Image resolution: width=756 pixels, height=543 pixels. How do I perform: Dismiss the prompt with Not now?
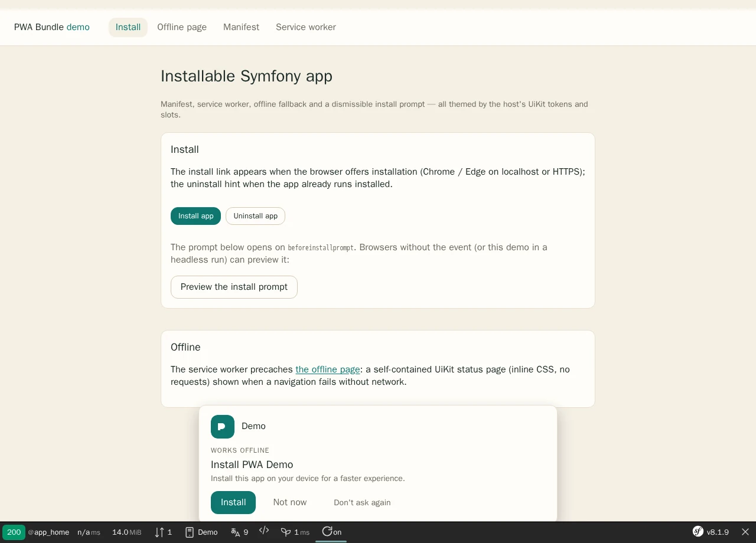pyautogui.click(x=290, y=502)
